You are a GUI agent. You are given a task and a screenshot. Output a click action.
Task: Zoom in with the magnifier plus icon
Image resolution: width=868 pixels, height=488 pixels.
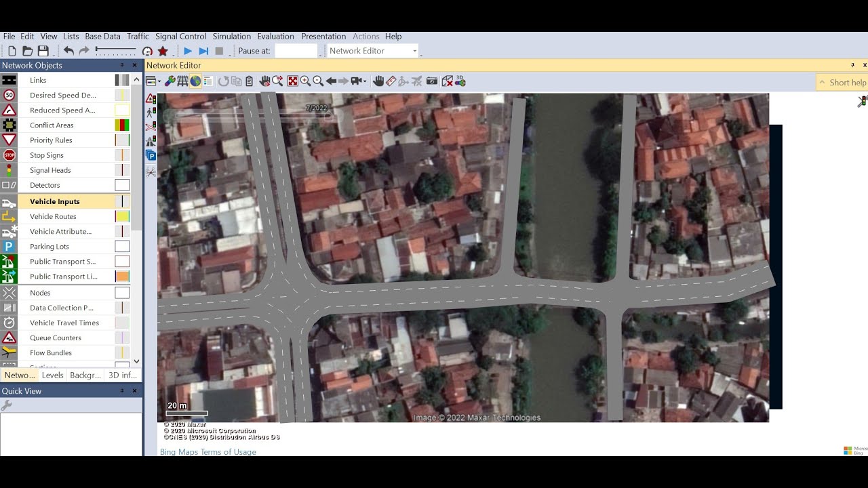click(306, 81)
